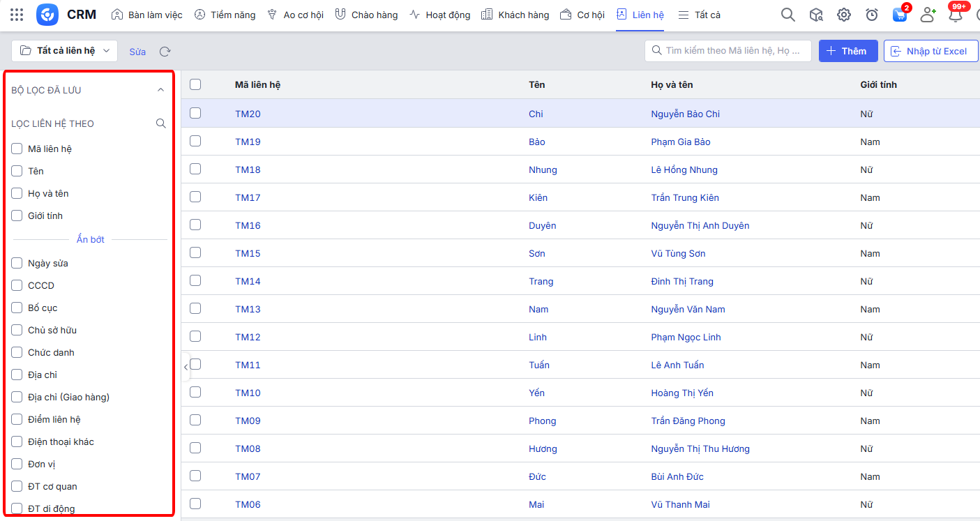Search filter fields with magnifier icon
980x521 pixels.
point(161,123)
